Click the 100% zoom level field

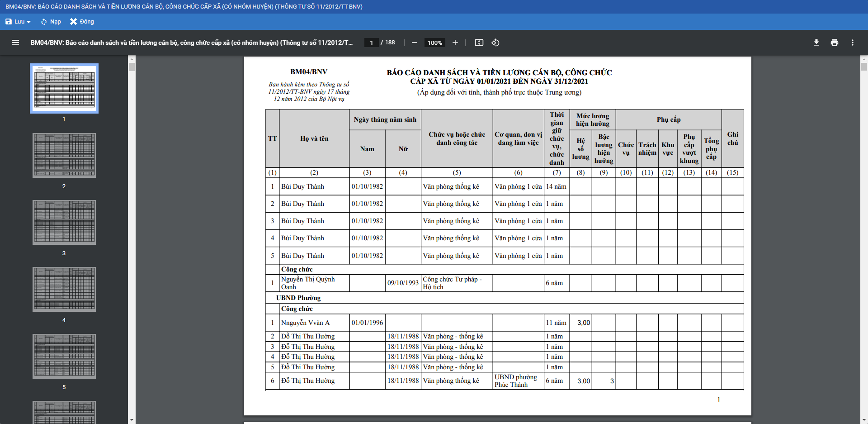[x=434, y=43]
